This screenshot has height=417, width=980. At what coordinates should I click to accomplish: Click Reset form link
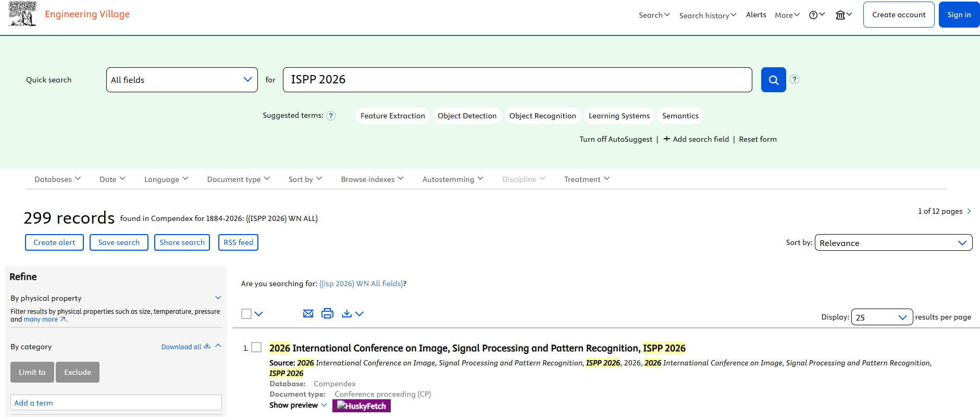758,139
